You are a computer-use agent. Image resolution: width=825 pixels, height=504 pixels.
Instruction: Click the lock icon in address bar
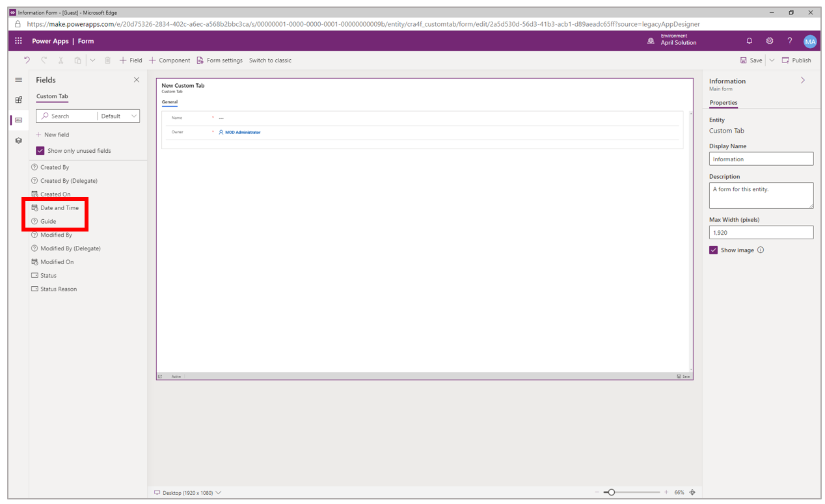click(18, 24)
